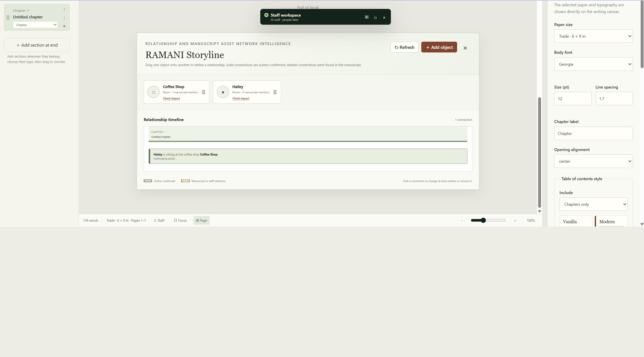The height and width of the screenshot is (357, 644).
Task: Check impact for Hailey
Action: point(241,98)
